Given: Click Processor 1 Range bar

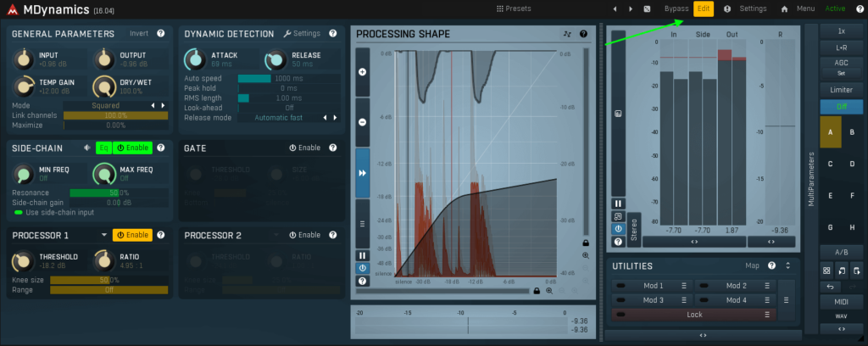Looking at the screenshot, I should coord(109,289).
